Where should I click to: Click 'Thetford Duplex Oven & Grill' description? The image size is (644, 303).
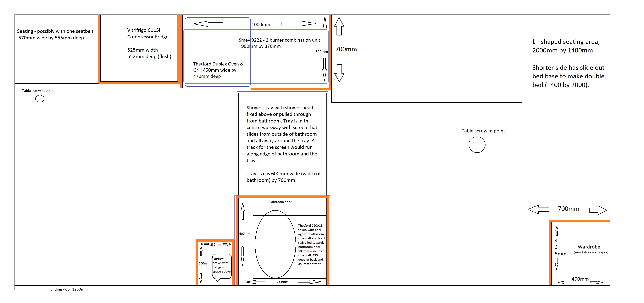[x=218, y=70]
